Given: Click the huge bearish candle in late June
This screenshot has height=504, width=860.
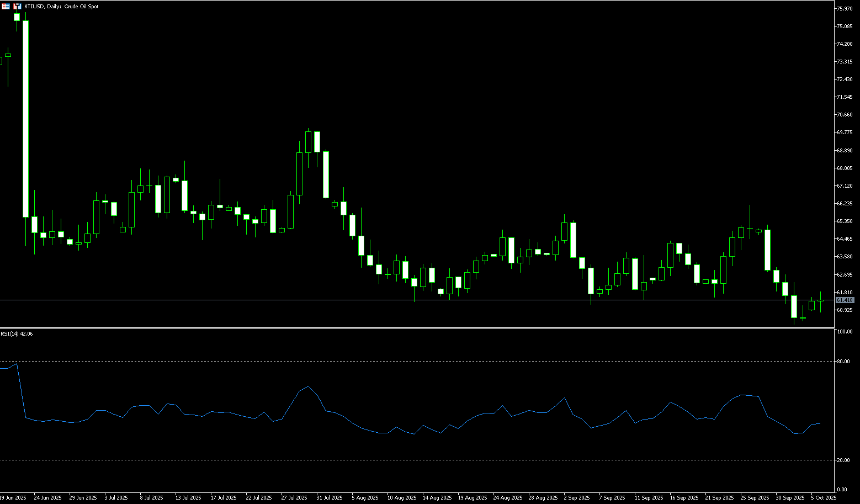Looking at the screenshot, I should click(25, 119).
